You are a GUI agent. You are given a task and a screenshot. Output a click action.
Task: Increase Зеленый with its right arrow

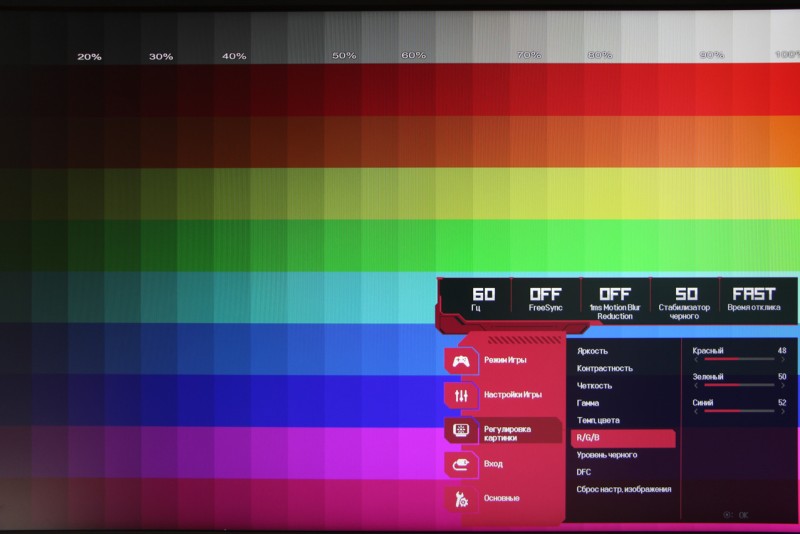point(783,386)
